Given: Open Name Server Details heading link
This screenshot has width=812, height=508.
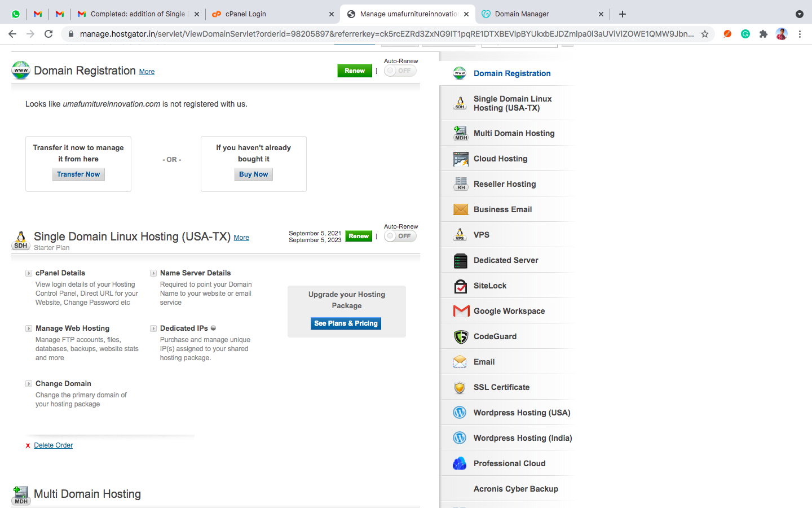Looking at the screenshot, I should [x=196, y=273].
